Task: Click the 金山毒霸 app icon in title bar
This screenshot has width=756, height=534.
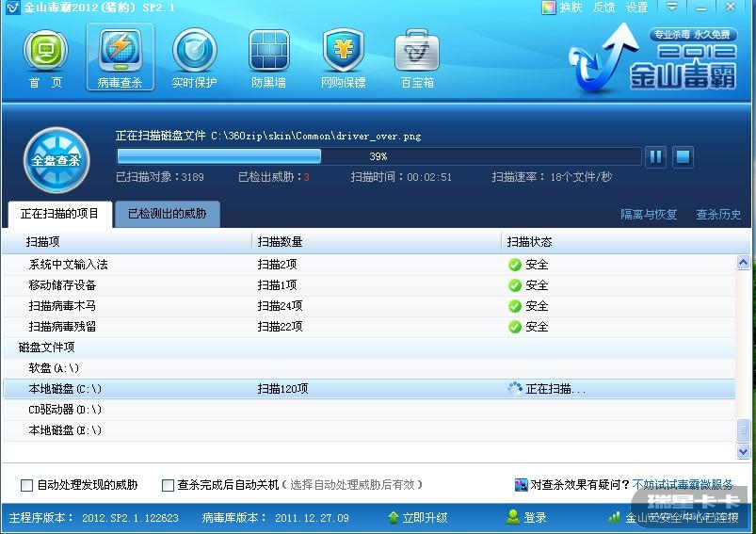Action: coord(13,8)
